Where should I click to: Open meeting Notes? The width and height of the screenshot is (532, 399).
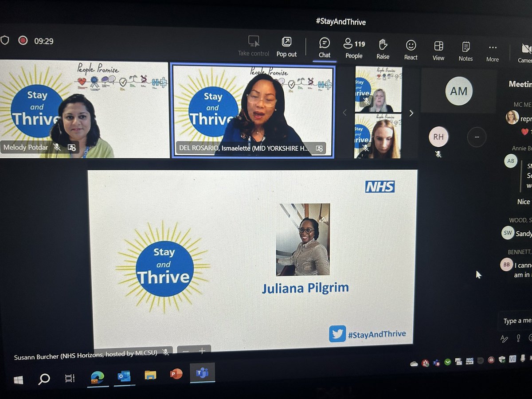(465, 51)
